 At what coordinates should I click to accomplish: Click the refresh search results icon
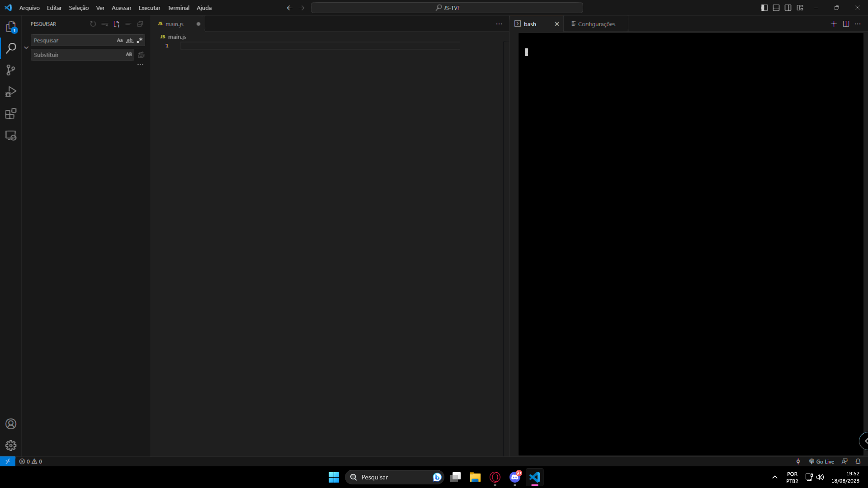(93, 24)
